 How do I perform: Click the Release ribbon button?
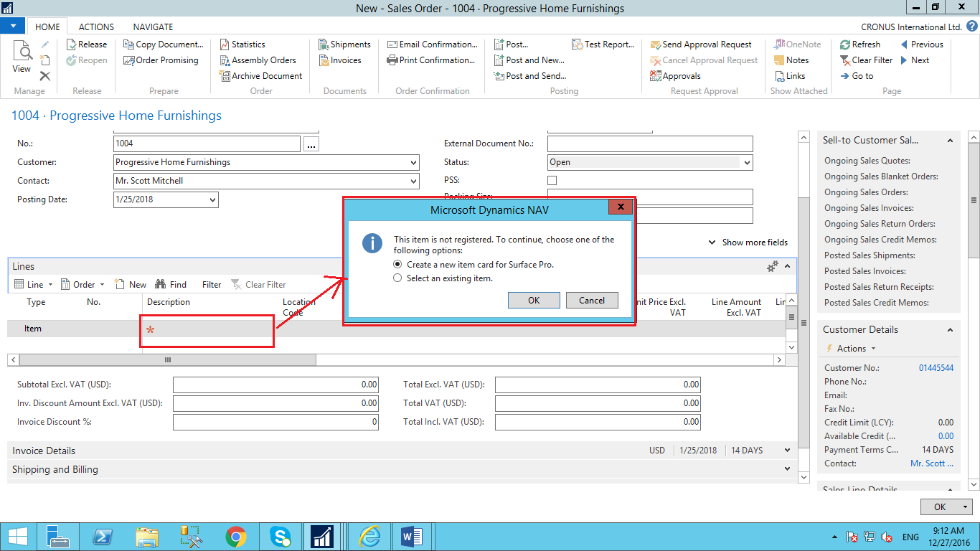[87, 44]
